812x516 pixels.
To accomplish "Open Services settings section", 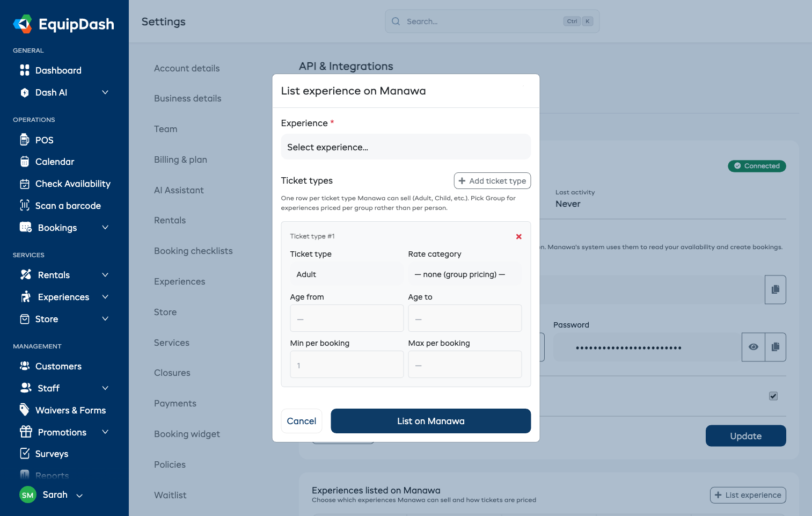I will point(172,343).
